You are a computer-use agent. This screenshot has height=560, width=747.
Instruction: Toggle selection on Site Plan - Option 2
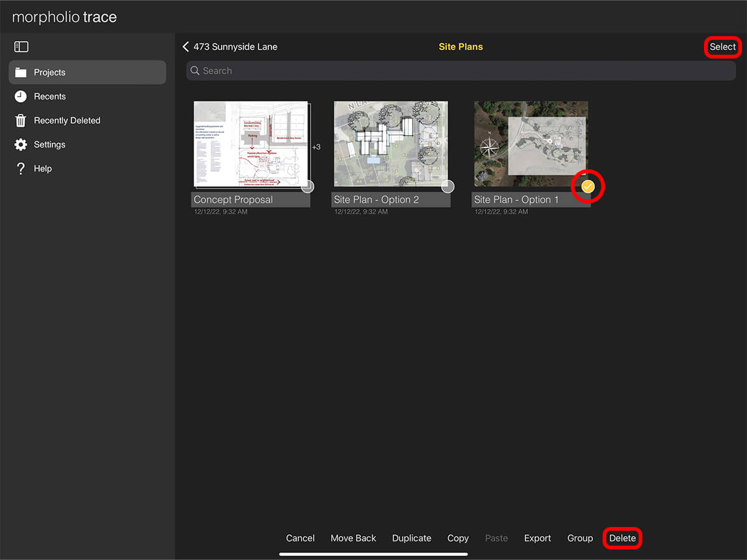[x=447, y=186]
